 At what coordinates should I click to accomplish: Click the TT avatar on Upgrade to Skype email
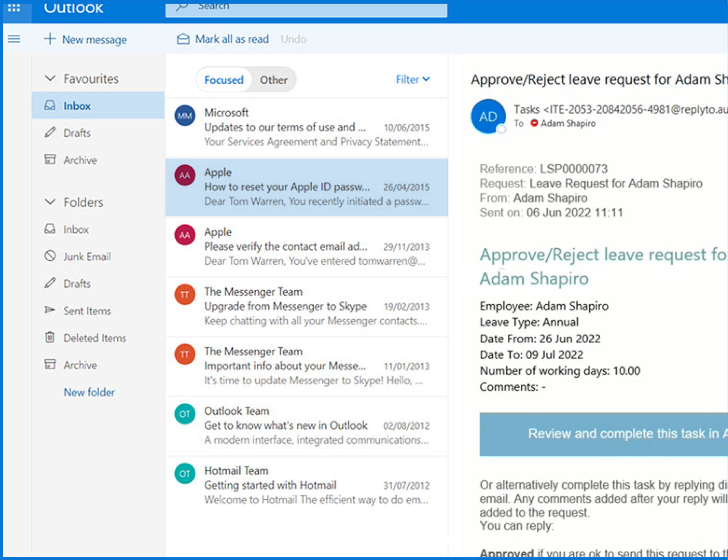tap(185, 294)
